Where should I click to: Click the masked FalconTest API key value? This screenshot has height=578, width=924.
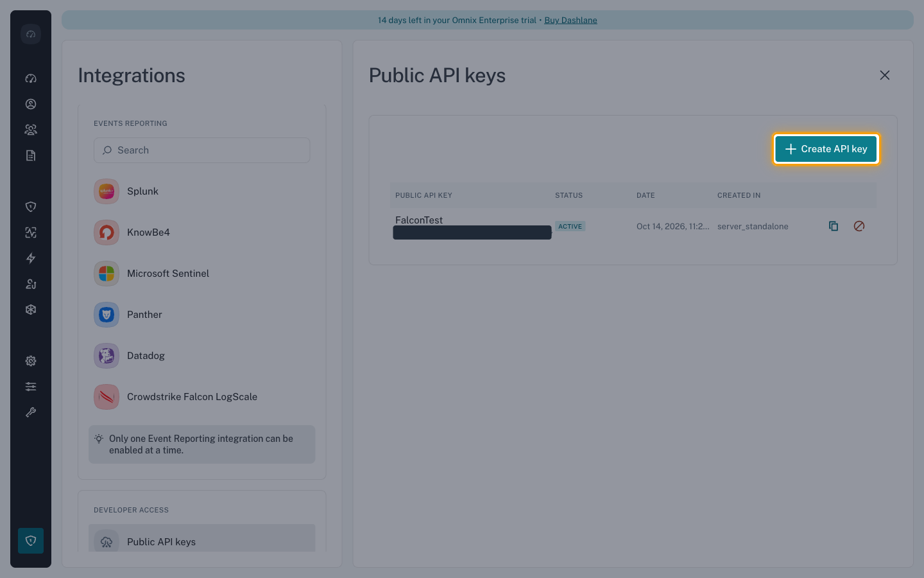(x=472, y=232)
